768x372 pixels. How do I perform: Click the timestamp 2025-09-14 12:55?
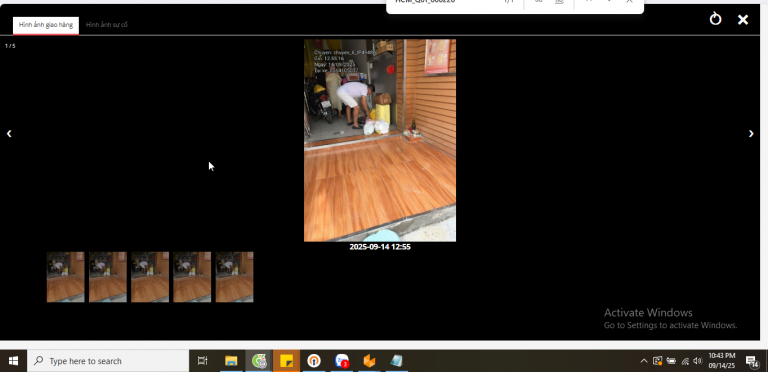pyautogui.click(x=380, y=247)
